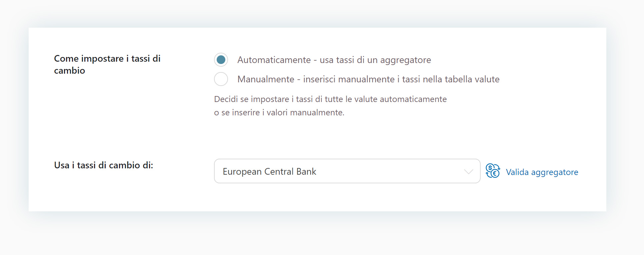Click the word 'aggregatore' in the validate link
The width and height of the screenshot is (644, 255).
pos(555,172)
